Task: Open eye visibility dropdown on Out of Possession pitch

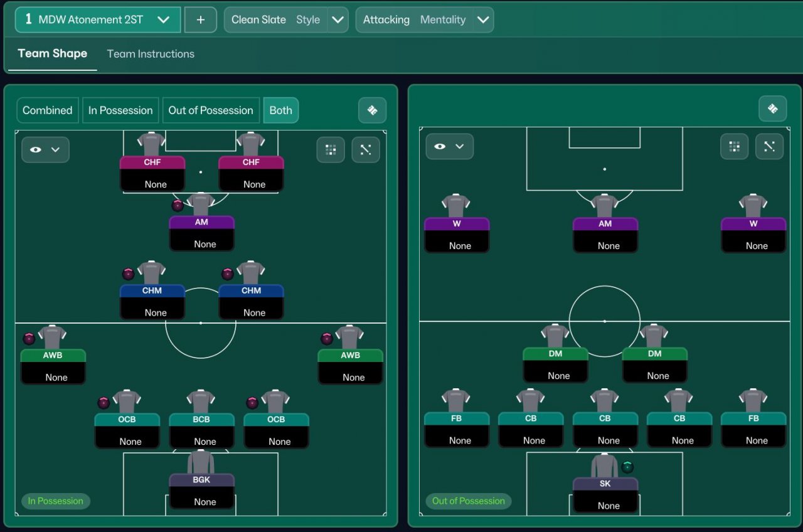Action: click(450, 146)
